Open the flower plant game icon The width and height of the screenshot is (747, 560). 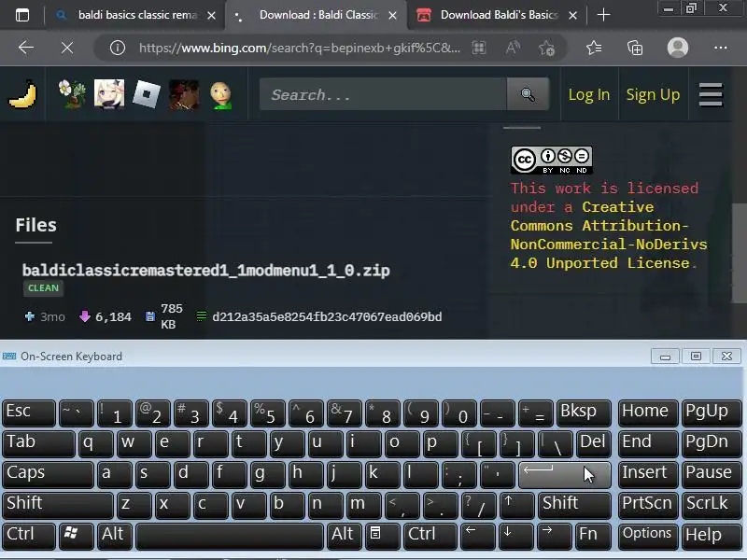(72, 94)
